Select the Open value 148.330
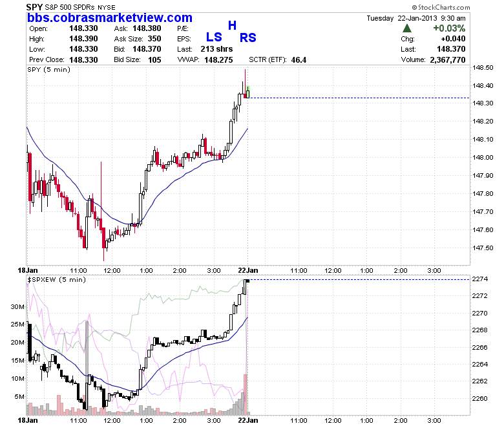This screenshot has height=426, width=504. point(83,28)
